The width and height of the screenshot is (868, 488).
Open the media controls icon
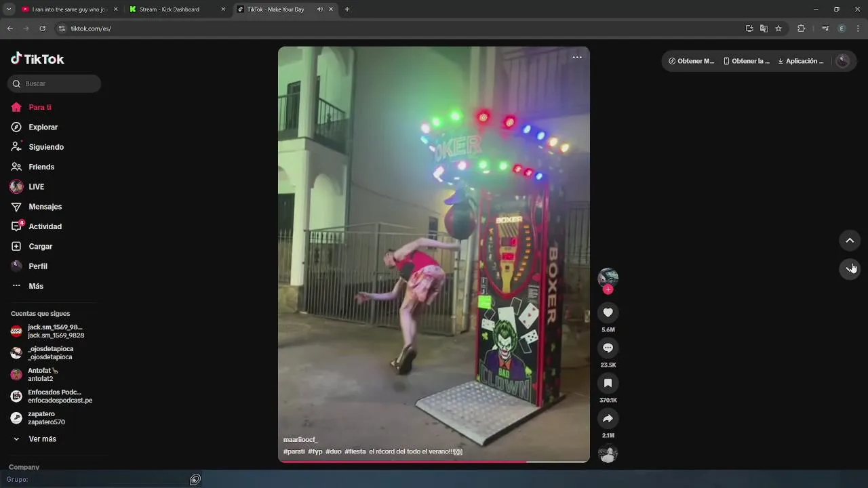(x=825, y=28)
